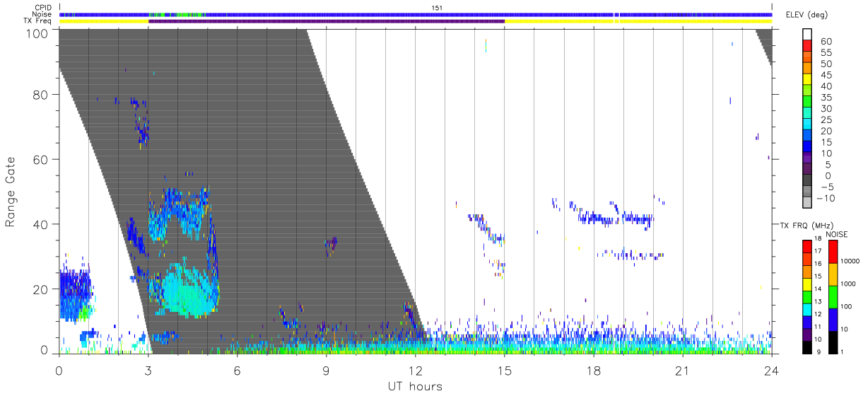Click NOISE legend label '1000'
The image size is (868, 401).
click(x=849, y=284)
